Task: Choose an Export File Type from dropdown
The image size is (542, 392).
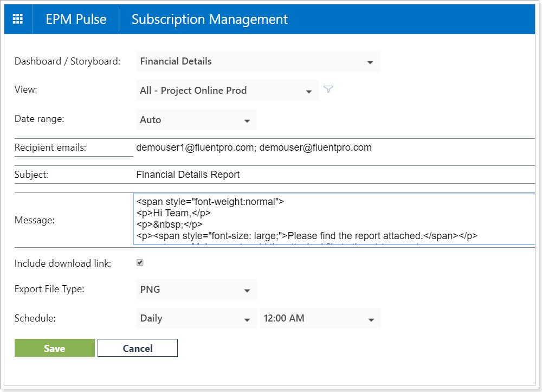Action: tap(197, 290)
